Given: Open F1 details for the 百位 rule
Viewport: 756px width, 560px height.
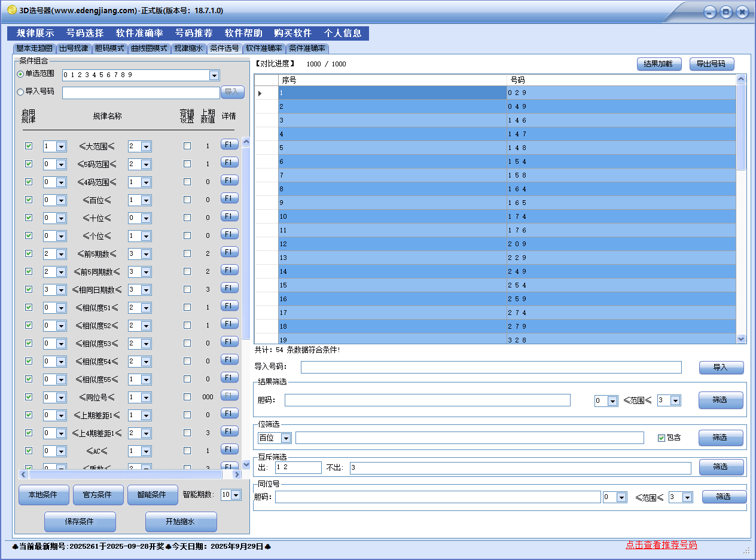Looking at the screenshot, I should (230, 198).
